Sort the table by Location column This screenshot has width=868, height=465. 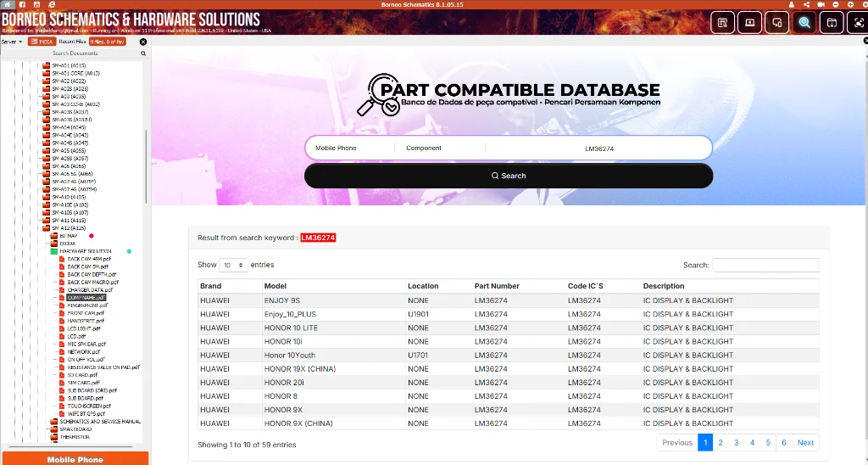click(x=438, y=286)
